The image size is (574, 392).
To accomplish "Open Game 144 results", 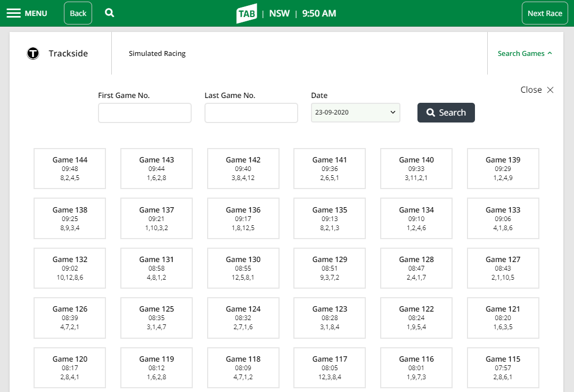I will point(70,169).
